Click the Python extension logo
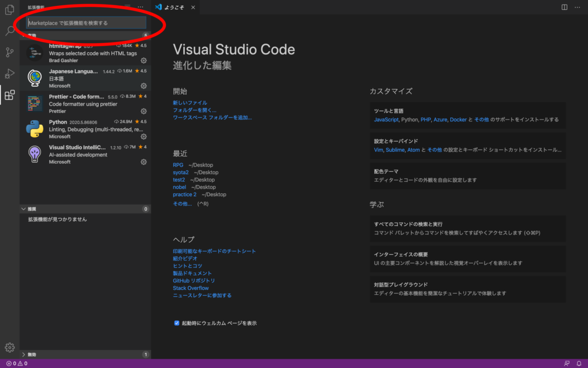Viewport: 588px width, 368px height. click(x=34, y=129)
